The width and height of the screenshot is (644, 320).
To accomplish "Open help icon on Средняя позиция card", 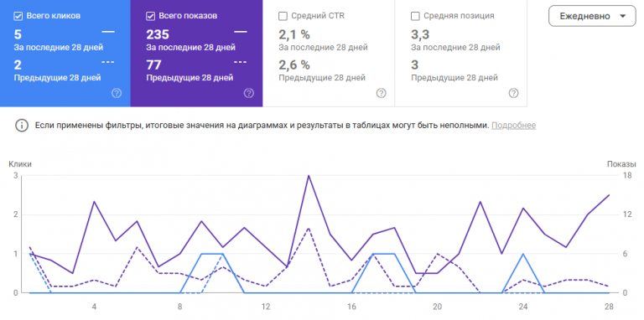I will point(513,93).
